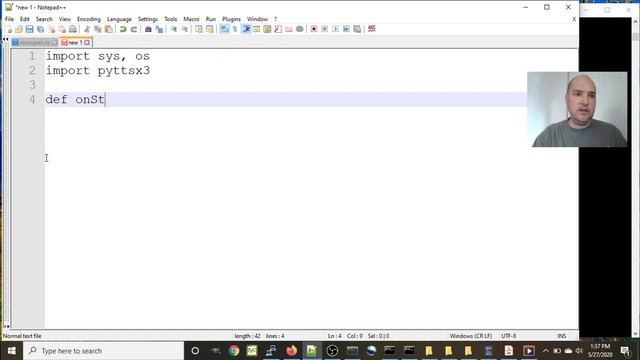Screen dimensions: 640x360
Task: Show the Document Map panel icon
Action: (x=267, y=29)
